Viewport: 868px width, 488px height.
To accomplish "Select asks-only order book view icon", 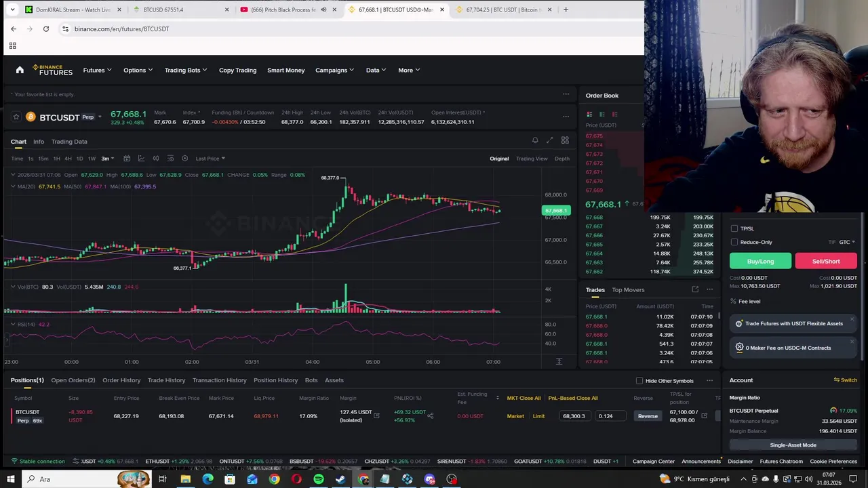I will 614,114.
